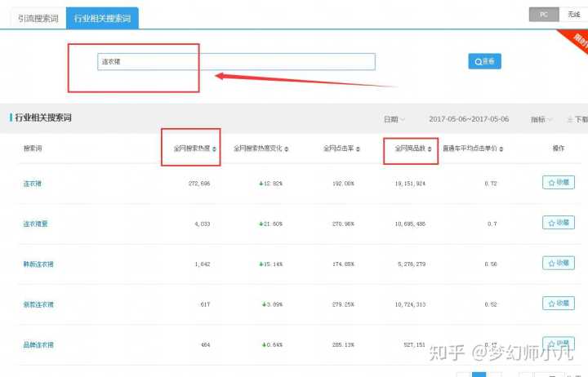This screenshot has width=588, height=377.
Task: Select the 行业相关搜索词 tab
Action: tap(102, 17)
